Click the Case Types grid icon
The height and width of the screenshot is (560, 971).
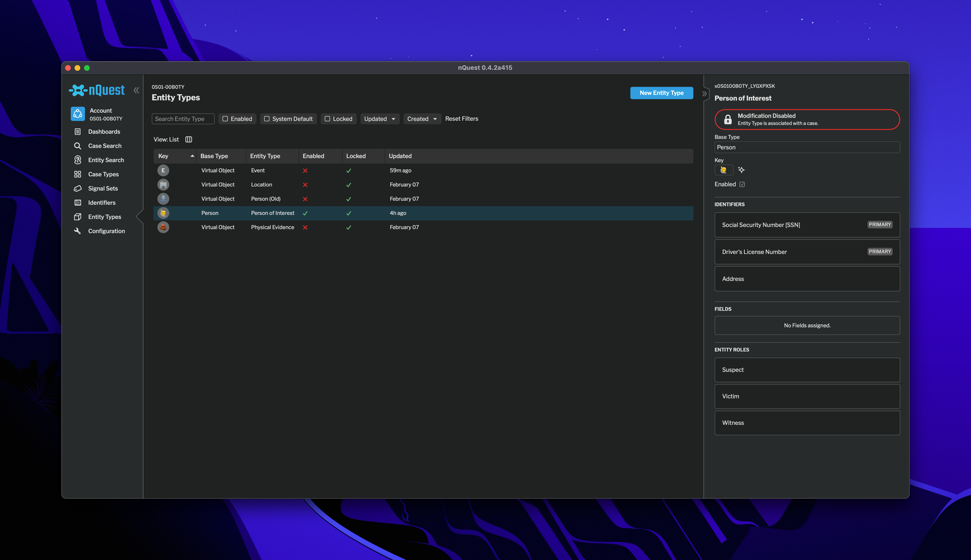click(x=78, y=175)
